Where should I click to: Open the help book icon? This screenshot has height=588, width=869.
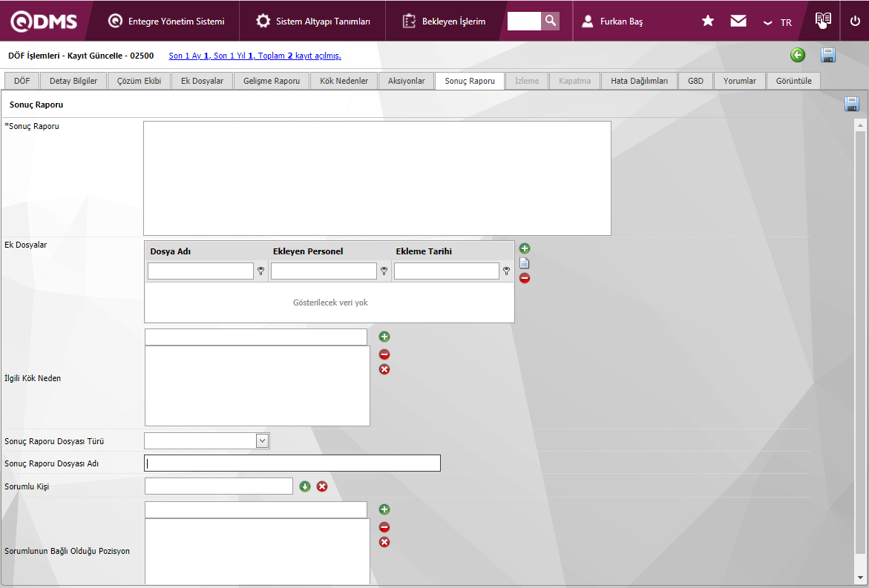[x=823, y=20]
